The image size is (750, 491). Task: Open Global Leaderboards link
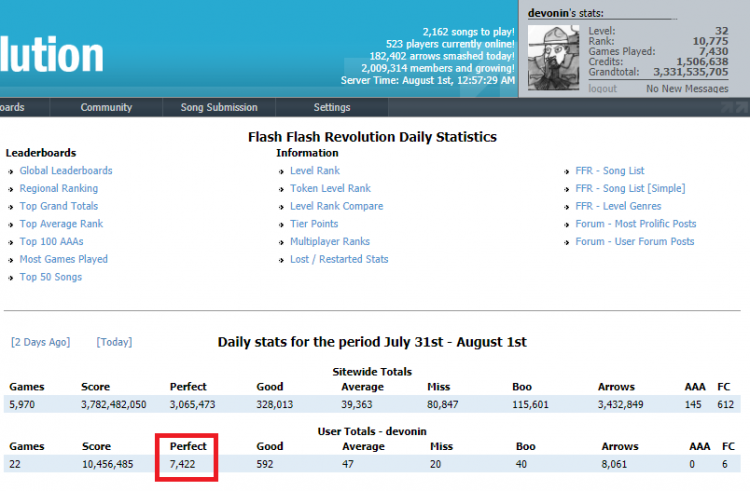[x=66, y=171]
